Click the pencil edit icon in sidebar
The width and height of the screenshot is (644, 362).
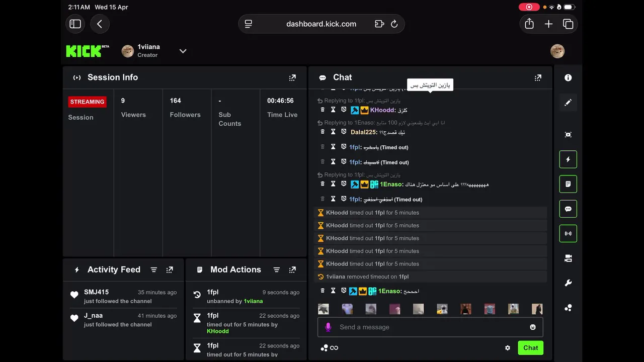coord(568,103)
